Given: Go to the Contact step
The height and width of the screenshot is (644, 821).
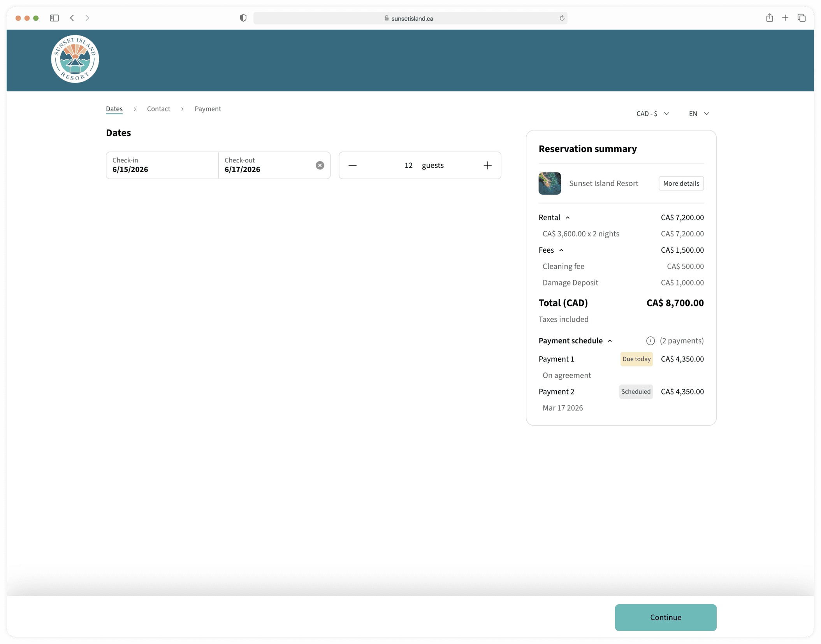Looking at the screenshot, I should (158, 109).
